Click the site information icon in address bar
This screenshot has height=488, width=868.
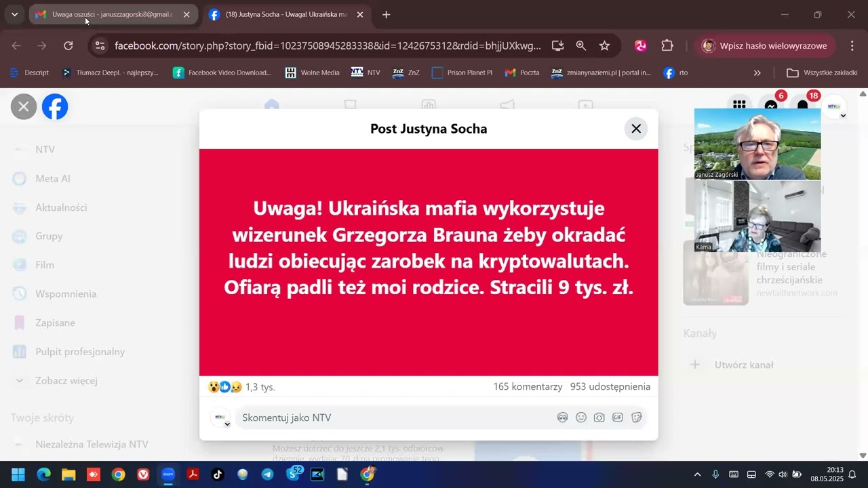tap(100, 45)
